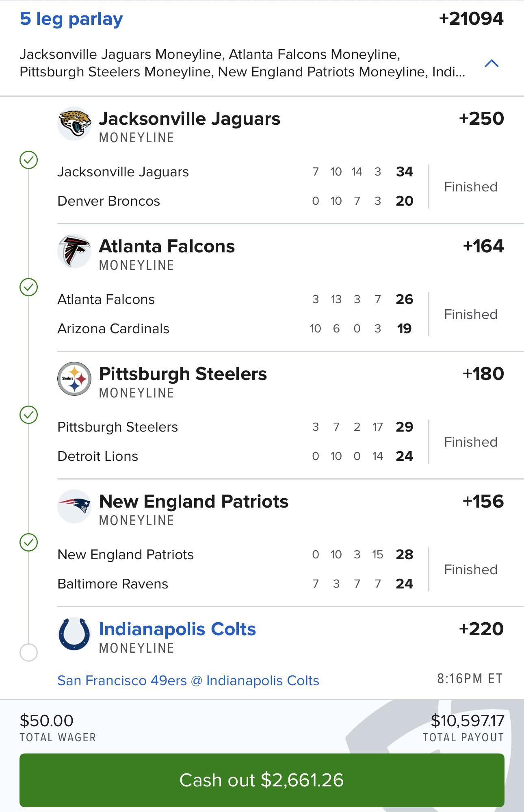Click the green checkmark beside Falcons leg

pos(29,287)
